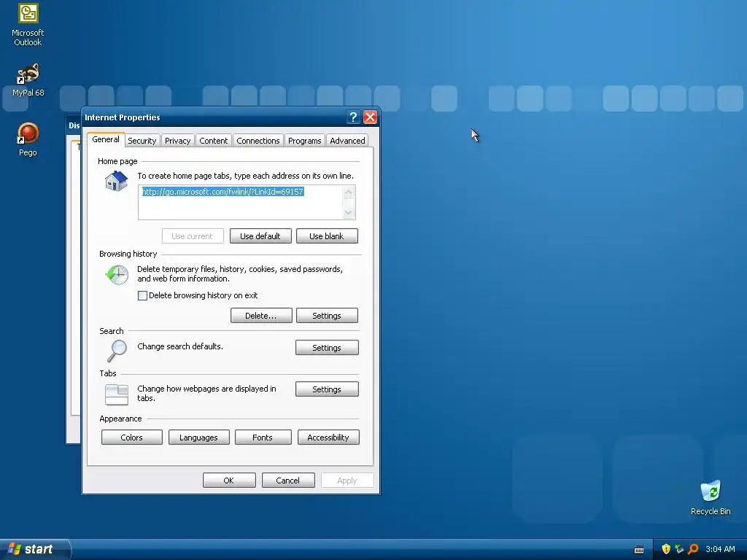The image size is (747, 560).
Task: Select the MyPal 68 desktop shortcut
Action: 28,80
